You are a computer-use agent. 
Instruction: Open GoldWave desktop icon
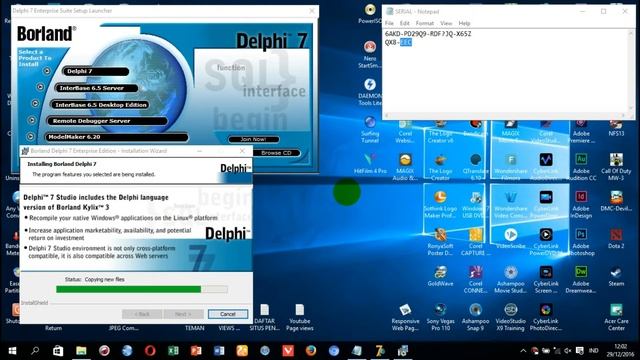tap(440, 276)
